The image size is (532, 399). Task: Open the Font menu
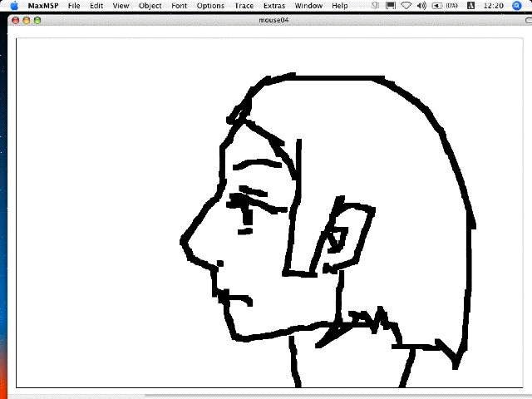180,6
